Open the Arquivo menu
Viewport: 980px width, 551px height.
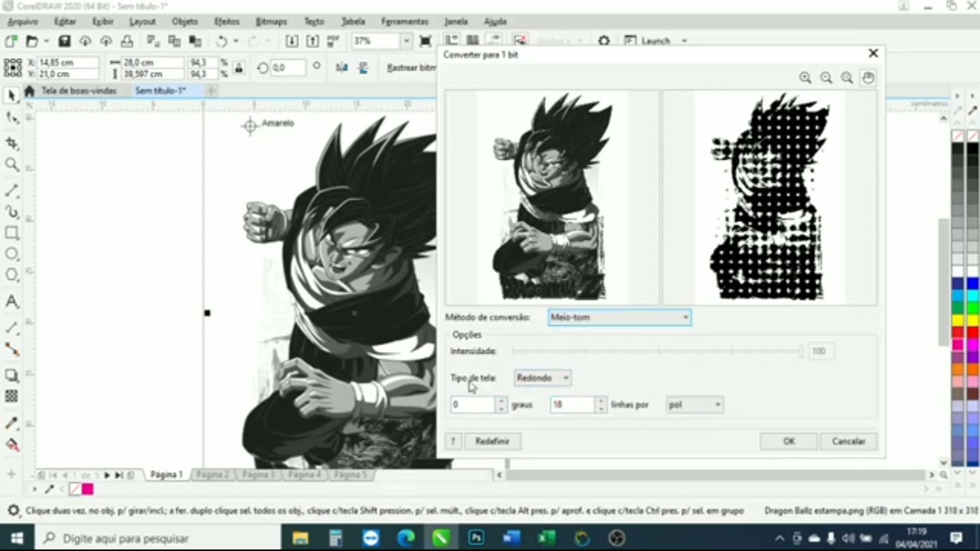23,21
